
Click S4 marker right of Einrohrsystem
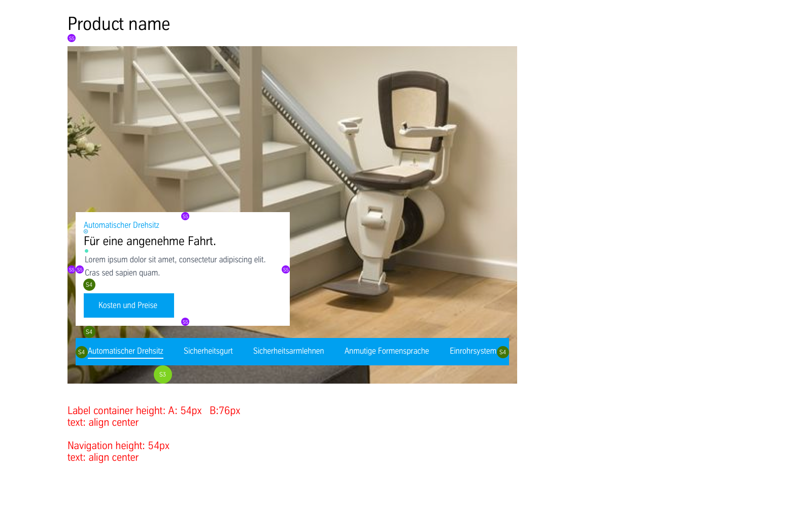(502, 352)
